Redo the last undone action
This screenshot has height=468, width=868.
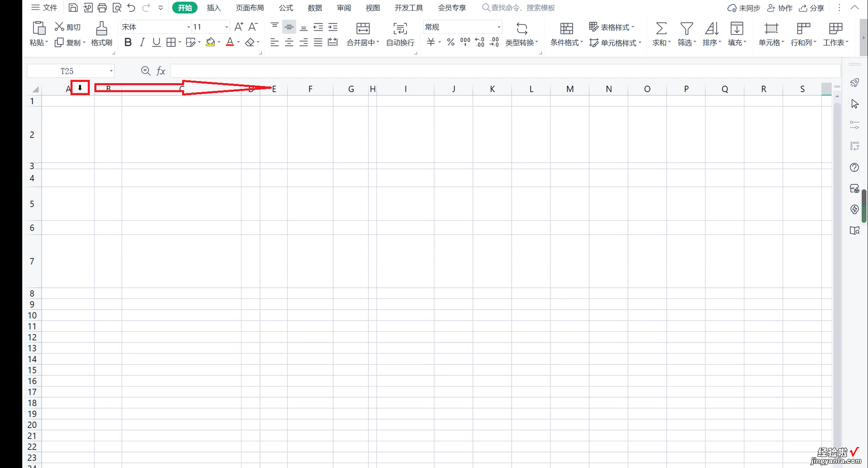[146, 8]
